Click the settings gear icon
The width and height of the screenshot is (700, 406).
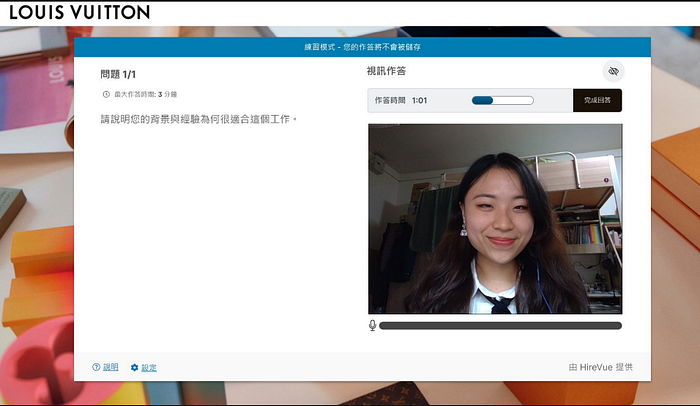[x=134, y=368]
